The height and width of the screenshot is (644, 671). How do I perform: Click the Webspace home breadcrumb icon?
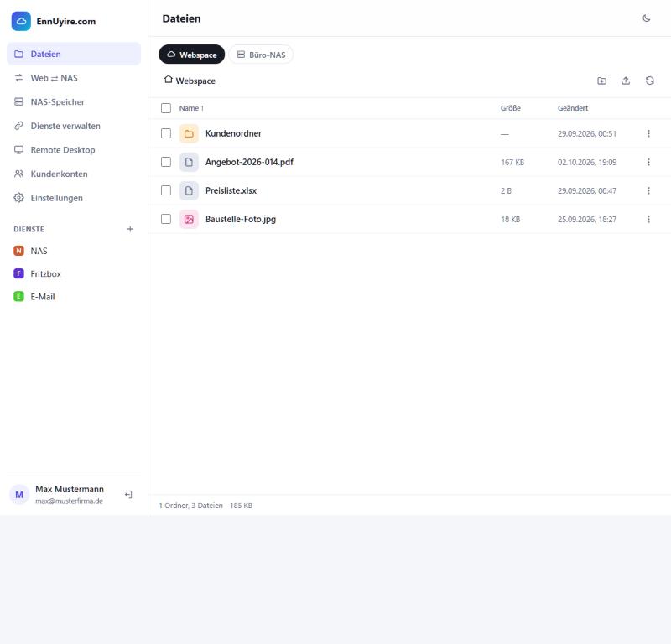[x=169, y=80]
